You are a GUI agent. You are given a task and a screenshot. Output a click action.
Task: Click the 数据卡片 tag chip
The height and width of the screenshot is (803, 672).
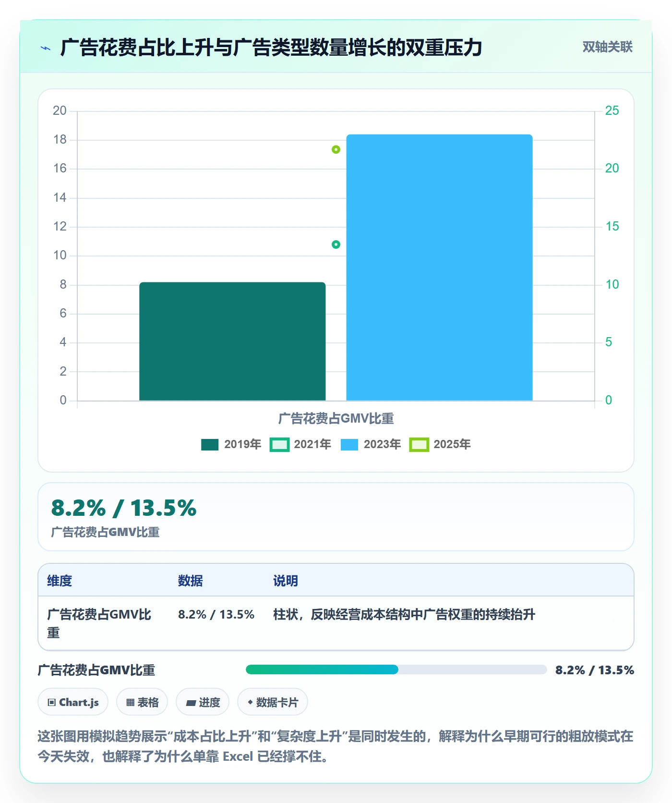coord(273,702)
